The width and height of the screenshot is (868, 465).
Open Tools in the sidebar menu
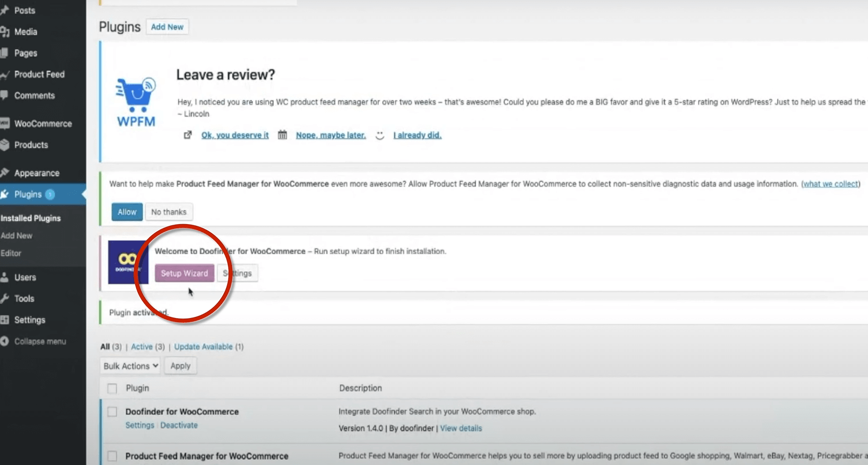24,299
